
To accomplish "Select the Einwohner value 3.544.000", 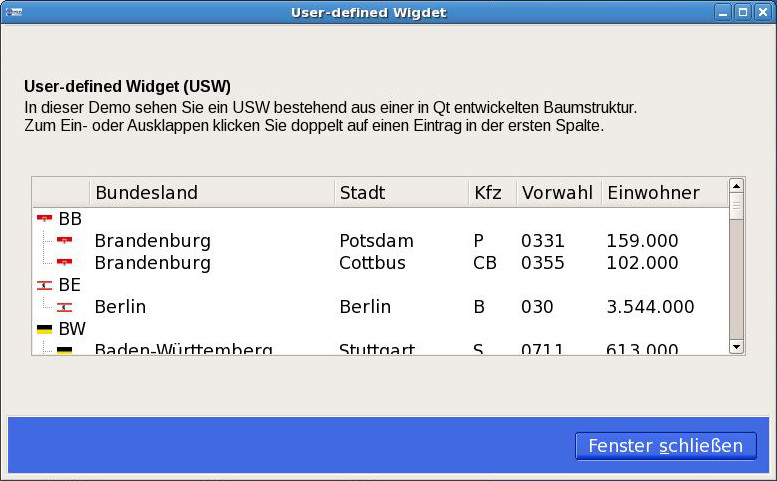I will [650, 307].
